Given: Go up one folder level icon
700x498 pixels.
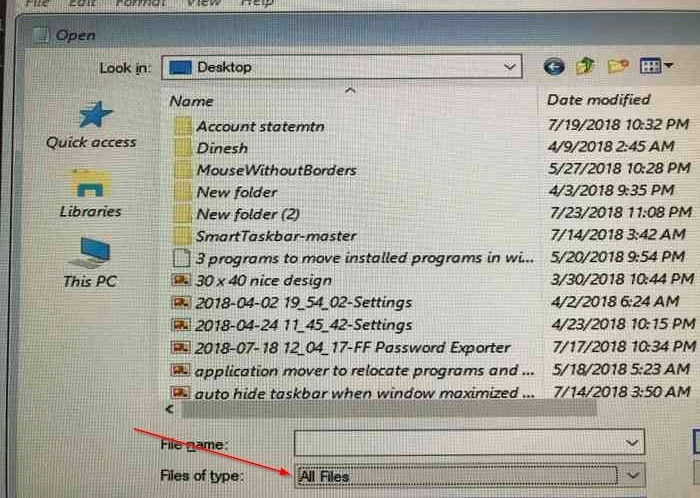Looking at the screenshot, I should coord(585,66).
